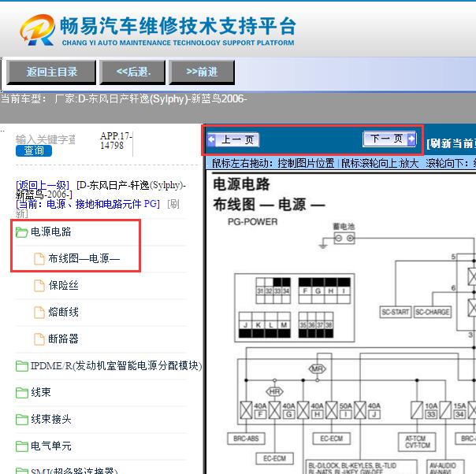This screenshot has height=474, width=476.
Task: Select IPDME/R(发动机室智能电源分配模块) entry
Action: [117, 365]
